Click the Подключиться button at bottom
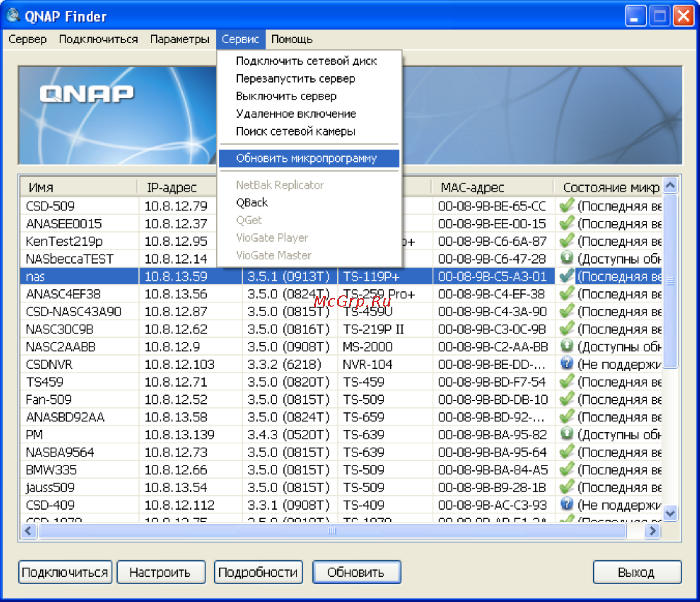 click(65, 572)
